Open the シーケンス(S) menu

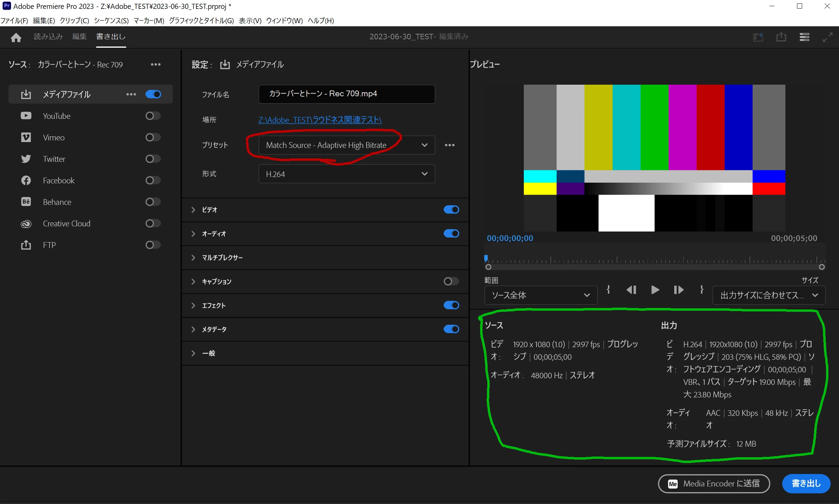[x=111, y=20]
